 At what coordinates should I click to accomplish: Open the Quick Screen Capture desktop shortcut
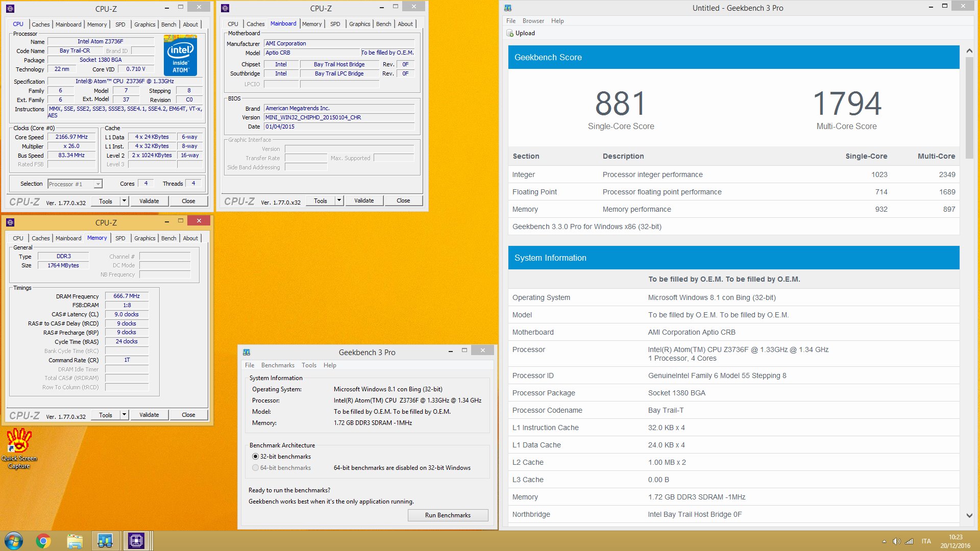19,448
